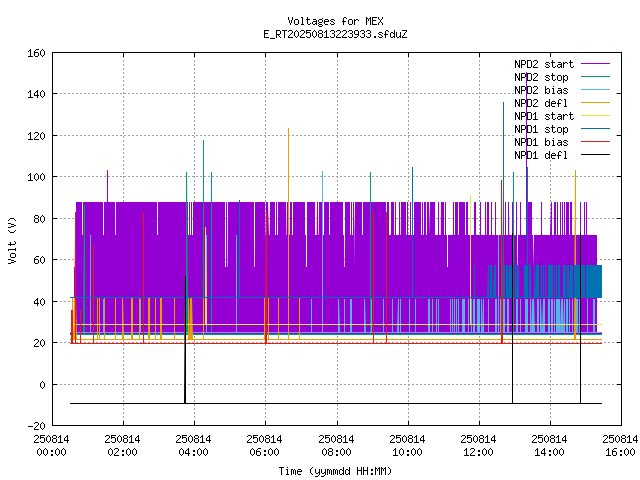This screenshot has width=640, height=480.
Task: Click the 250814 14:00 x-axis tick label
Action: [549, 446]
